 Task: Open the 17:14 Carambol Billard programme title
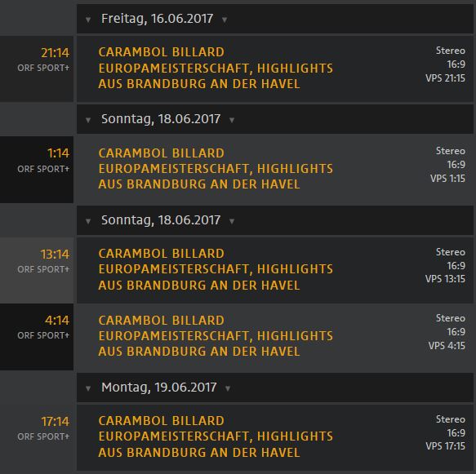(x=216, y=436)
